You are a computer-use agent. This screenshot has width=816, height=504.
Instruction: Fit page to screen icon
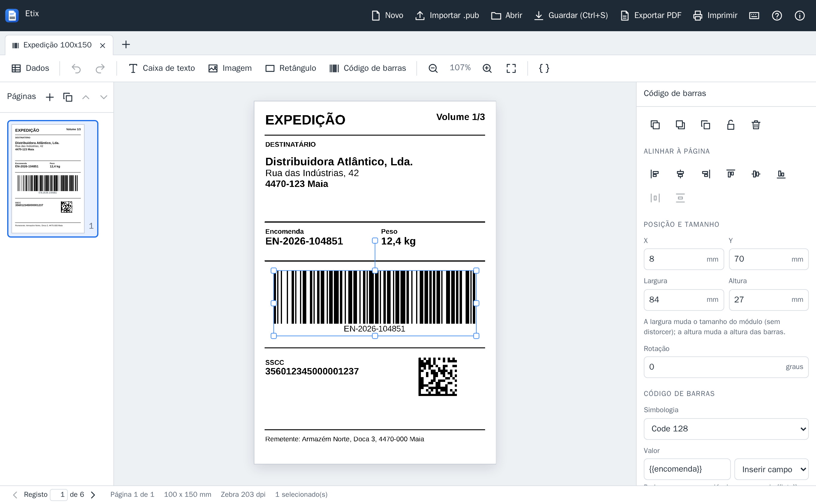click(511, 68)
